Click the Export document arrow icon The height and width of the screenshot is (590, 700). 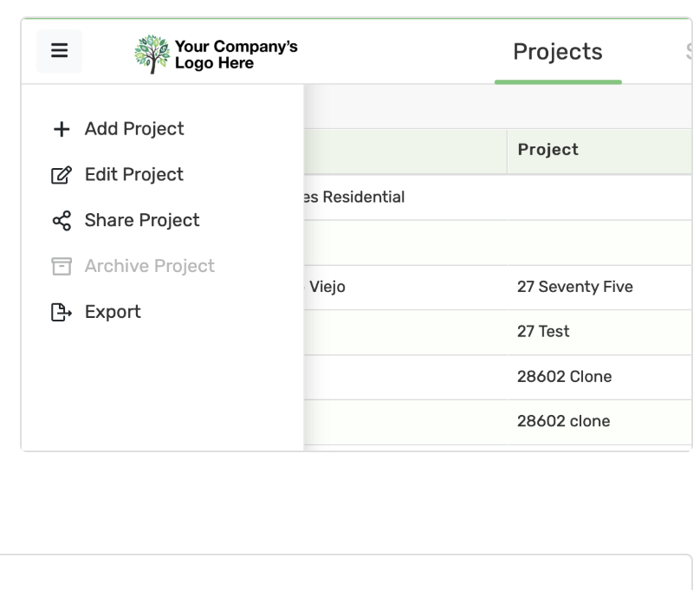pyautogui.click(x=62, y=312)
